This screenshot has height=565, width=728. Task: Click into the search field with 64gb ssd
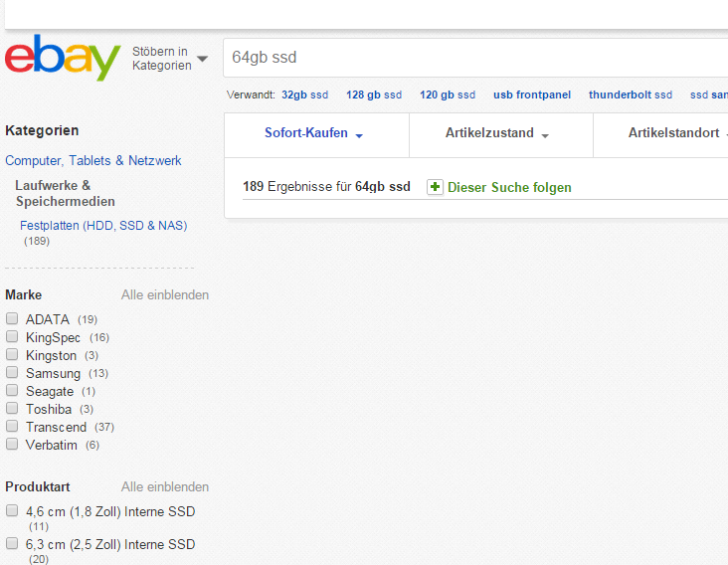[x=467, y=58]
